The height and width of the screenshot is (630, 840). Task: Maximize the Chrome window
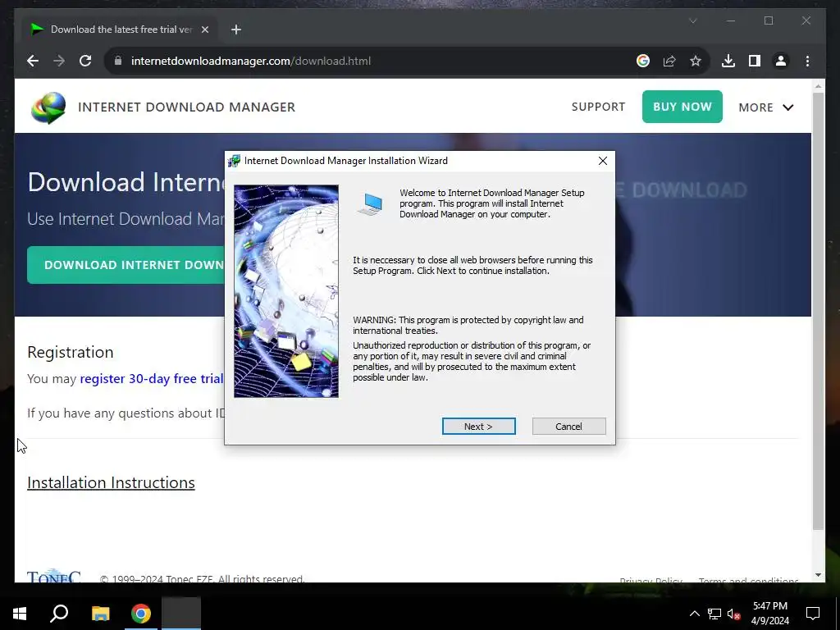point(769,21)
